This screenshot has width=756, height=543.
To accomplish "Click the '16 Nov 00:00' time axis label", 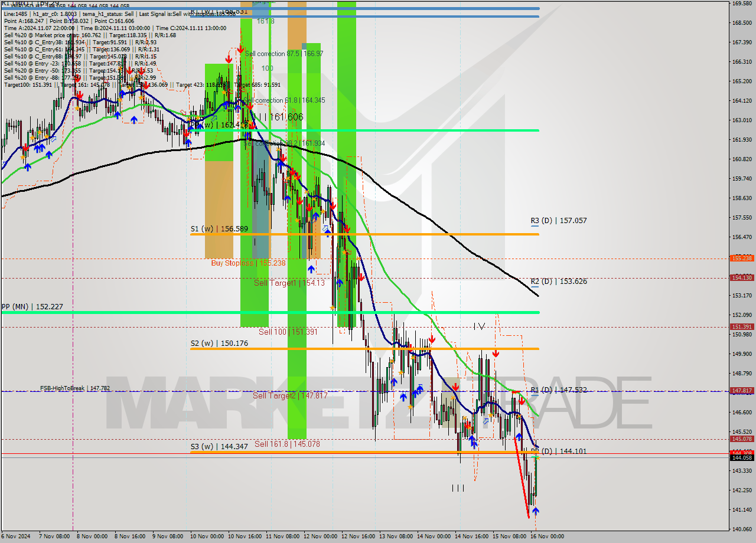I will (548, 537).
